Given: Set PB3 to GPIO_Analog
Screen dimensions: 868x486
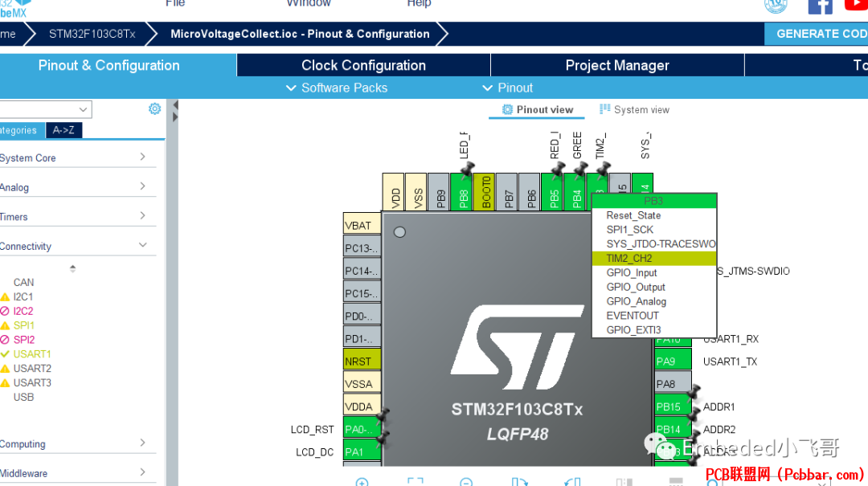Looking at the screenshot, I should pyautogui.click(x=653, y=302).
